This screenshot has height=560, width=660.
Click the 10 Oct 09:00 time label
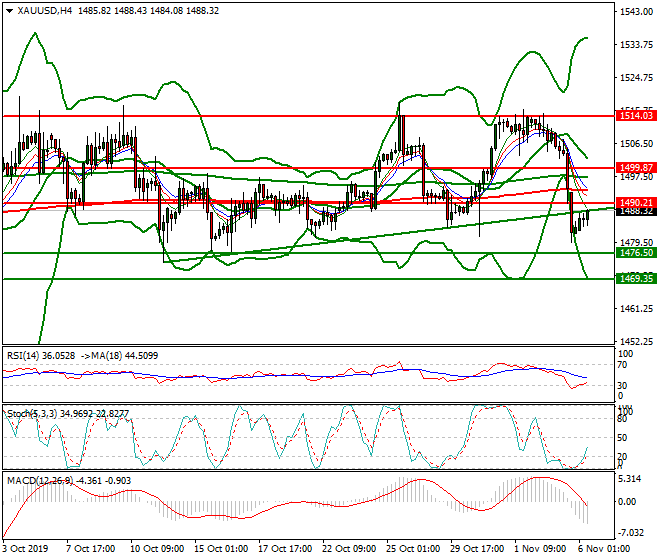point(157,549)
